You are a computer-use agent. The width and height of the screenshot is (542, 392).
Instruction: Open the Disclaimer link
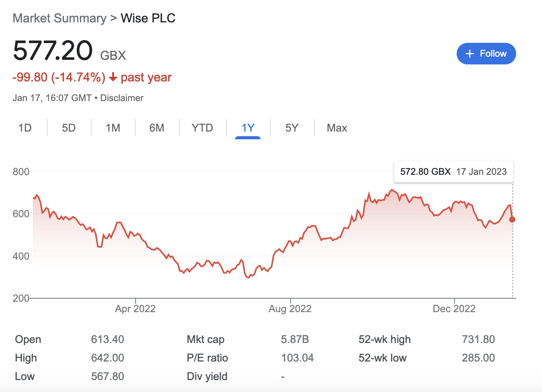point(122,98)
